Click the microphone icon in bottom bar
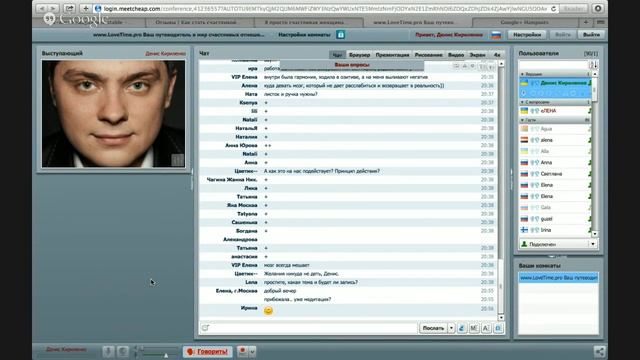This screenshot has height=360, width=640. click(x=108, y=351)
